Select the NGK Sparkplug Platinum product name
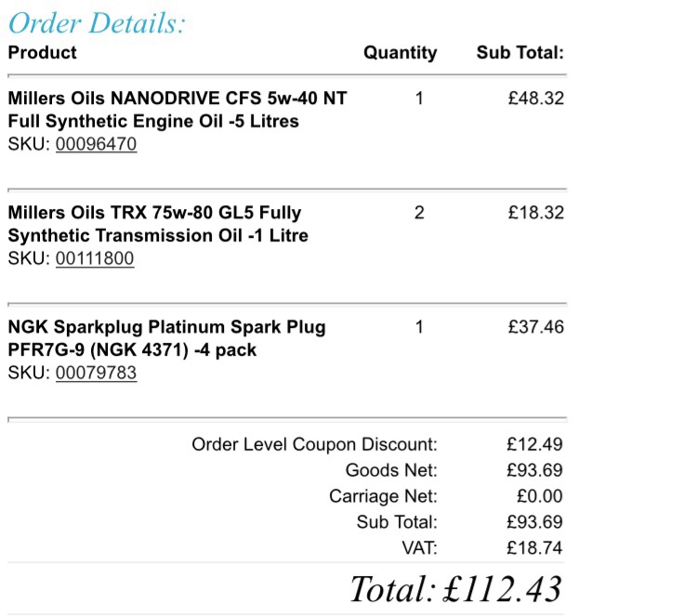 tap(167, 338)
